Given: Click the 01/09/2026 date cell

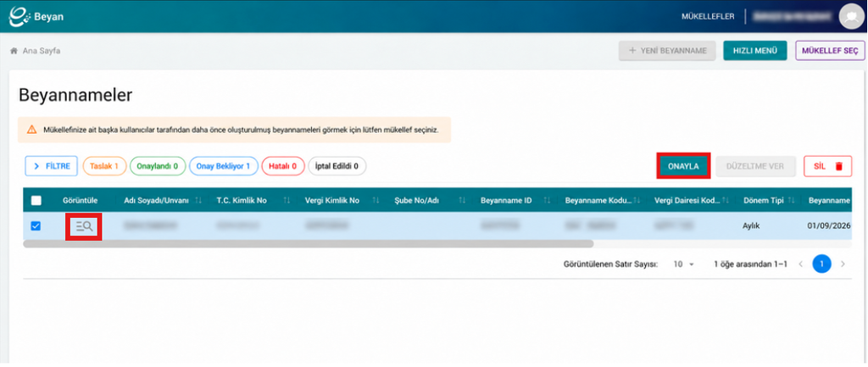Looking at the screenshot, I should point(829,225).
